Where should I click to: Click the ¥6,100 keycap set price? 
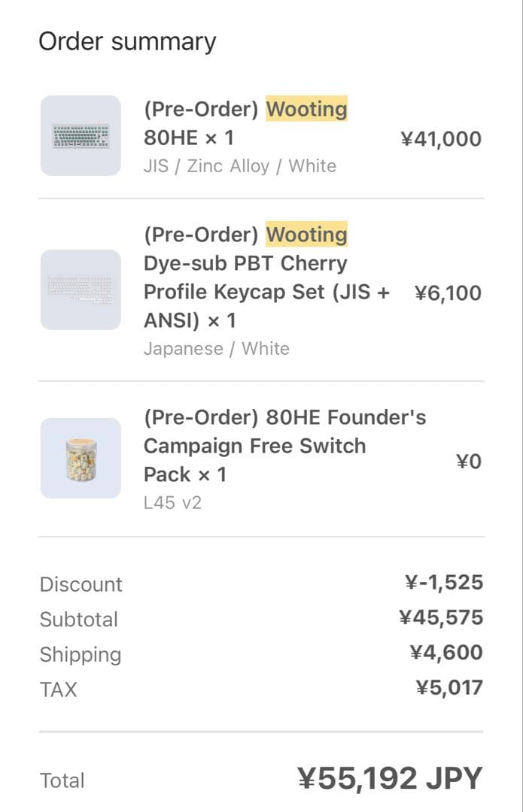point(448,292)
